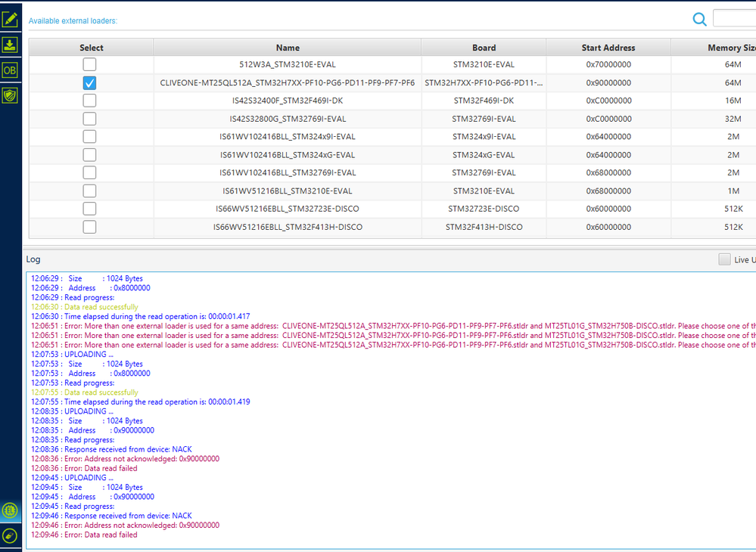This screenshot has height=552, width=756.
Task: Uncheck the CLIVEONE-MT25QL512A loader checkbox
Action: [x=89, y=82]
